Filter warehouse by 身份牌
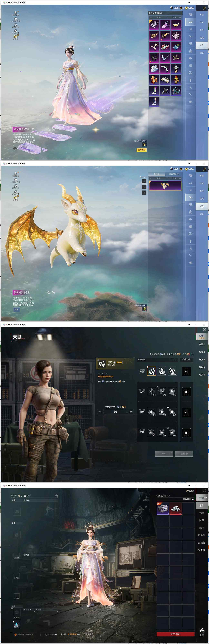 tap(201, 550)
